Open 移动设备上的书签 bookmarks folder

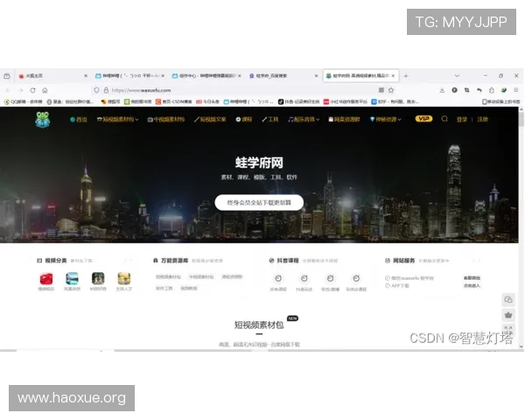coord(500,101)
